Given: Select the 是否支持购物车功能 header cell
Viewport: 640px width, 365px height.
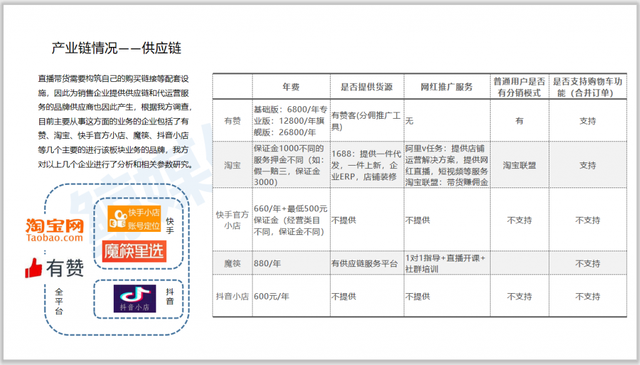Looking at the screenshot, I should 588,87.
